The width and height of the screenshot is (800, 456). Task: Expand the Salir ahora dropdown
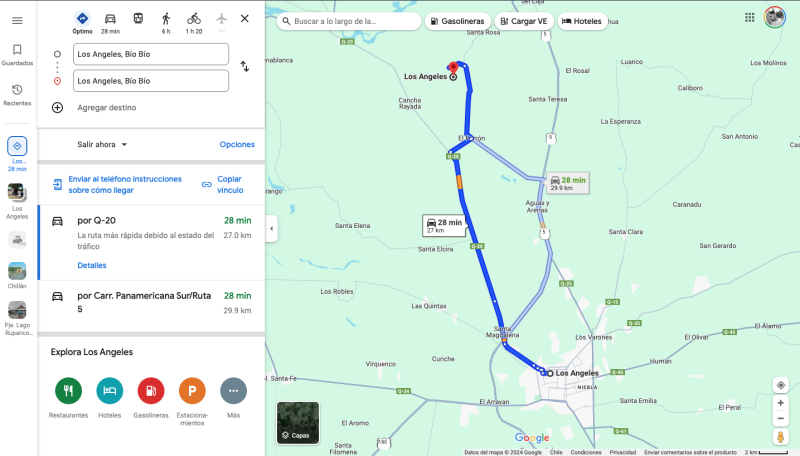[x=102, y=144]
